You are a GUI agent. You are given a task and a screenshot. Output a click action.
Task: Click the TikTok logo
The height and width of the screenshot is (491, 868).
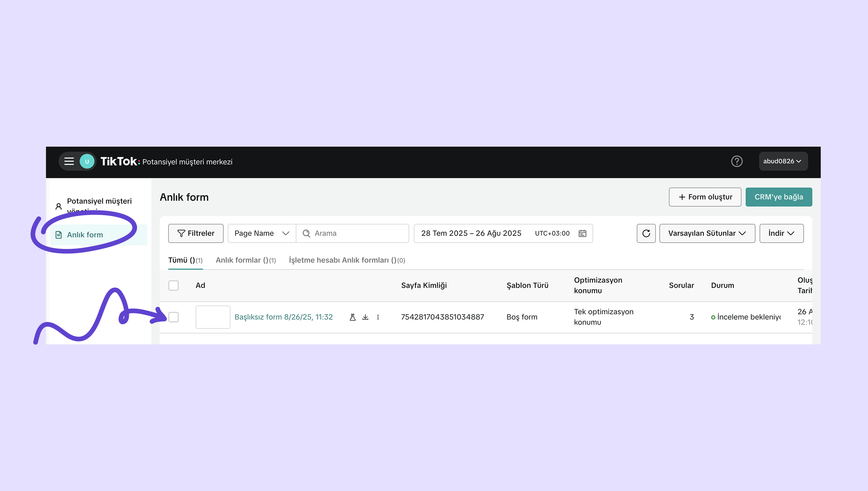(x=120, y=162)
